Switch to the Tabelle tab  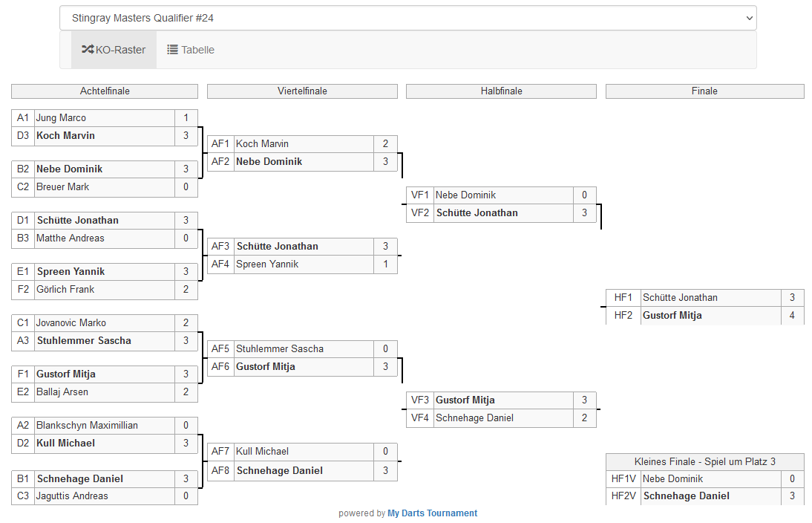click(x=191, y=50)
